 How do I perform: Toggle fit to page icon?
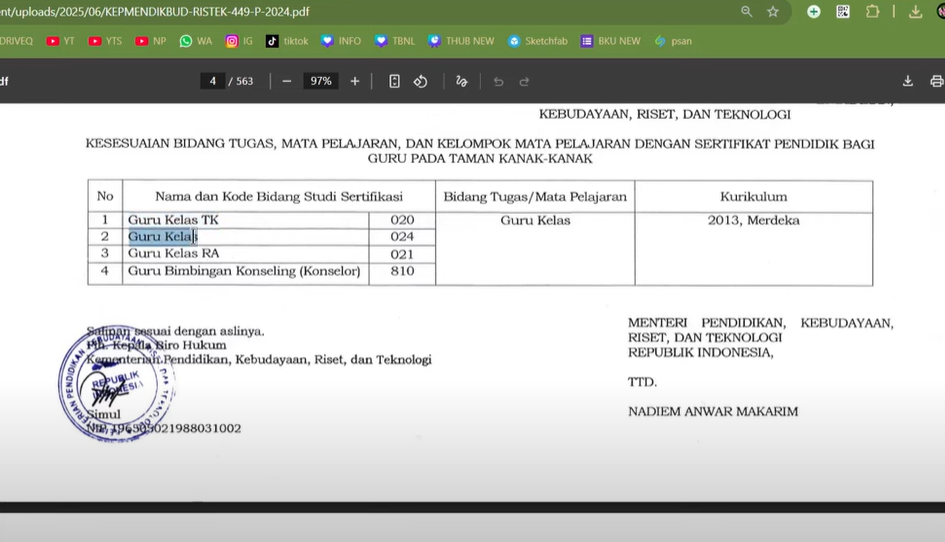[x=394, y=81]
